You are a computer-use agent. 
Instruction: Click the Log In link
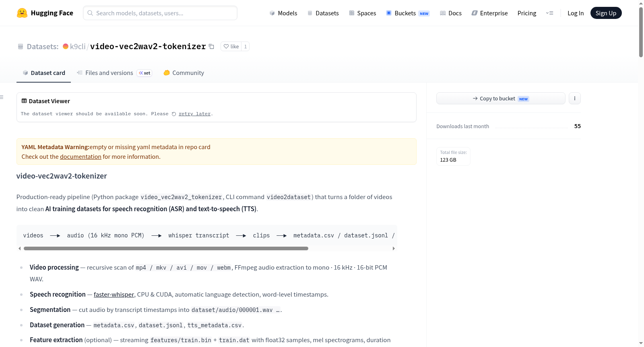[576, 13]
